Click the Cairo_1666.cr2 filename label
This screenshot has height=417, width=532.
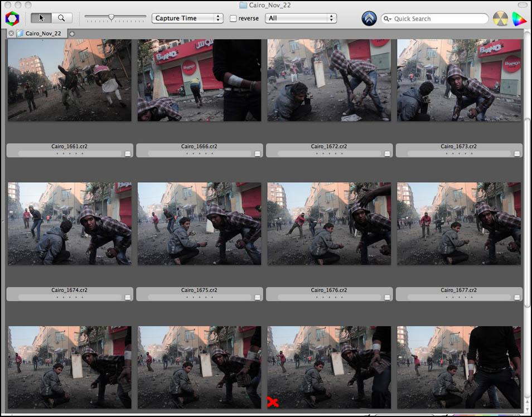[x=199, y=146]
